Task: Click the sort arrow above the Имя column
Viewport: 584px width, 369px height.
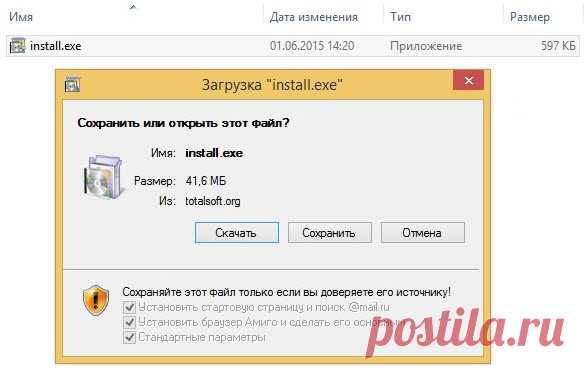Action: click(x=133, y=6)
